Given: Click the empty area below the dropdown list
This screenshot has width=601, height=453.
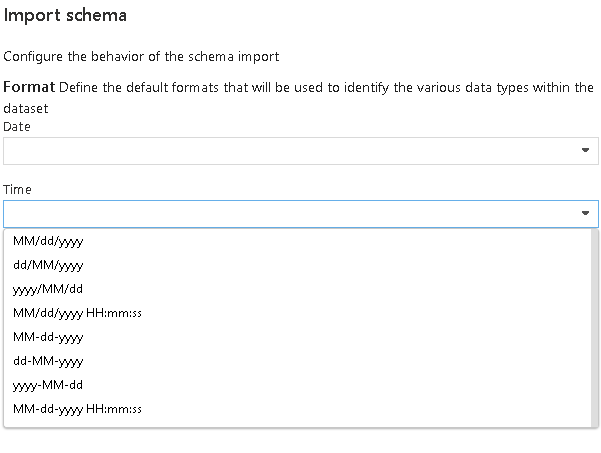Looking at the screenshot, I should click(x=300, y=441).
